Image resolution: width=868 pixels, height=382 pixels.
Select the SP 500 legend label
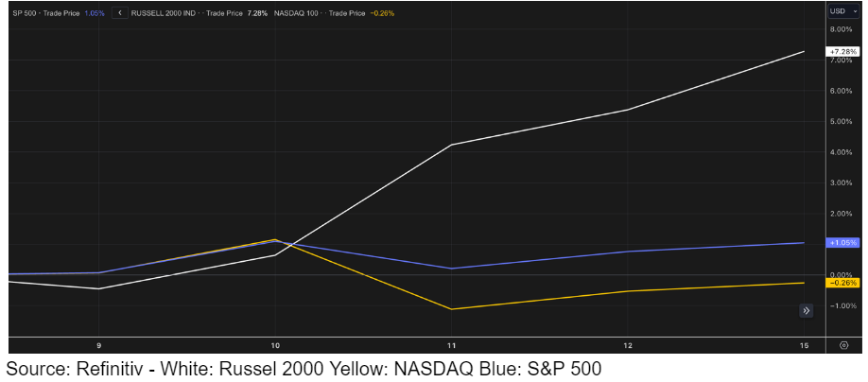tap(25, 13)
